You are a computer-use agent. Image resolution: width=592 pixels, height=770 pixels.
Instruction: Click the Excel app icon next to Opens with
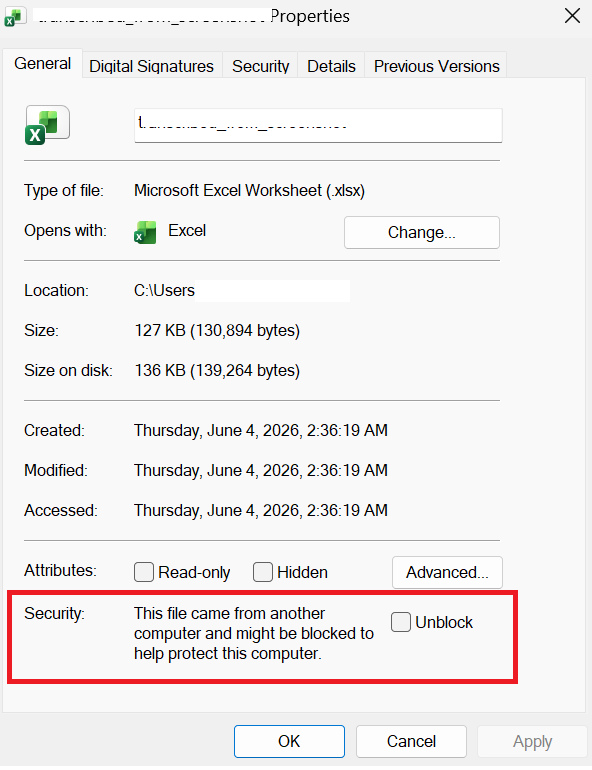(145, 232)
